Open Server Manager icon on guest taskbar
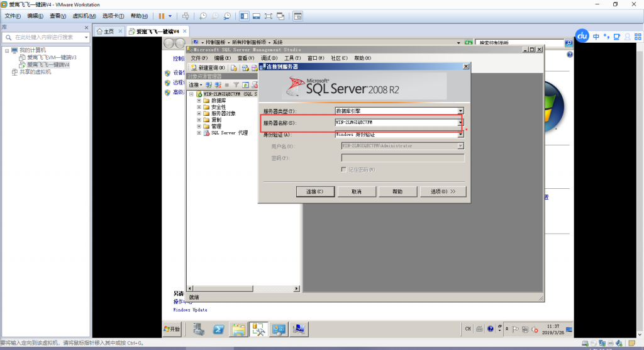 click(x=199, y=329)
